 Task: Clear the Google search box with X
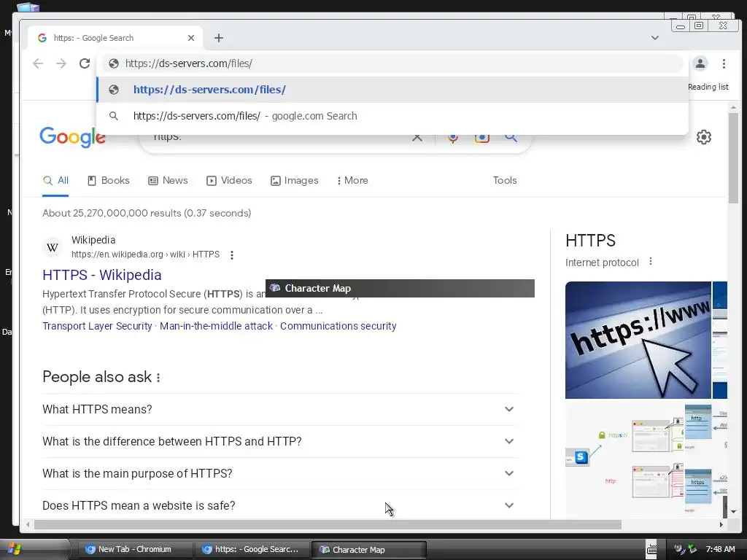coord(417,138)
